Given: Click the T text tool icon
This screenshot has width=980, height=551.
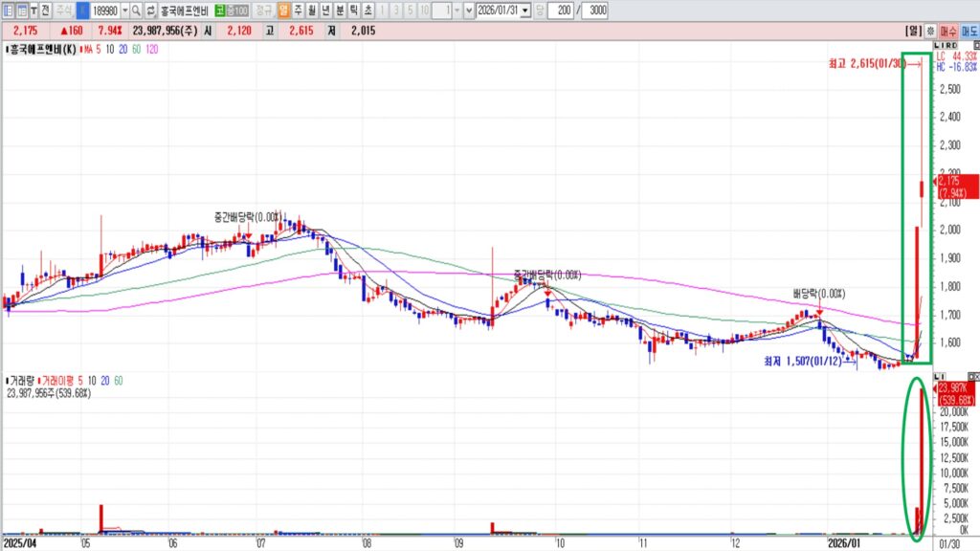Looking at the screenshot, I should coord(34,10).
